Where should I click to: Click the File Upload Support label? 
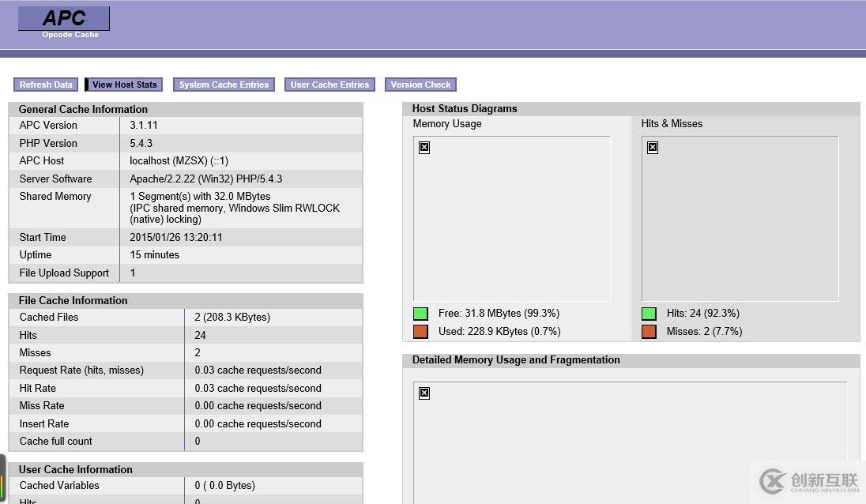point(64,273)
